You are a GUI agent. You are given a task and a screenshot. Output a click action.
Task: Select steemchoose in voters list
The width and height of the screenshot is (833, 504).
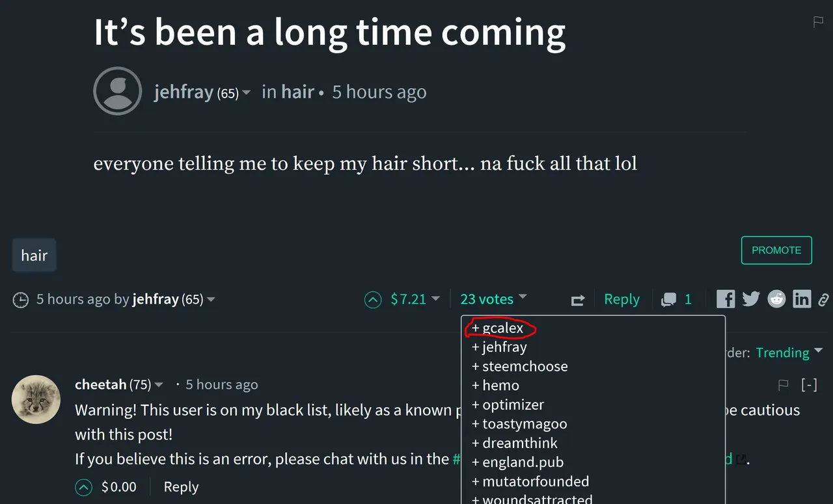tap(519, 367)
